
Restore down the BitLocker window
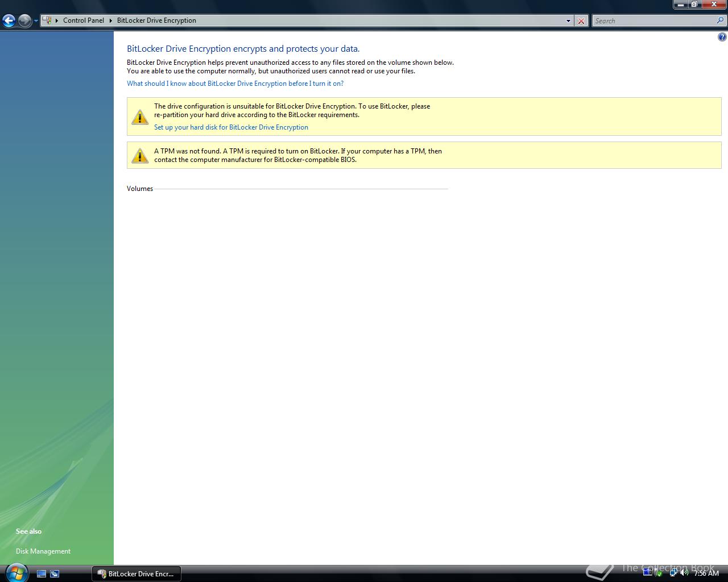tap(694, 5)
